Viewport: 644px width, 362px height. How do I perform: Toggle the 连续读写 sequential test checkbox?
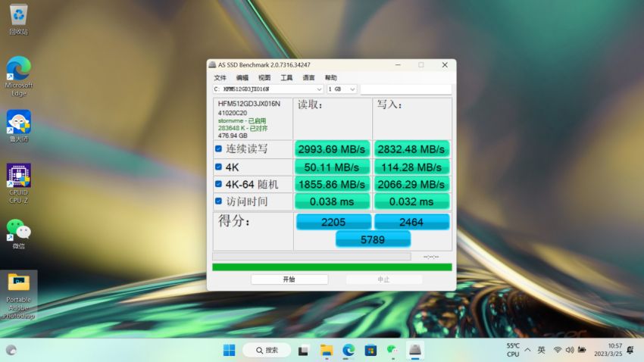[219, 149]
